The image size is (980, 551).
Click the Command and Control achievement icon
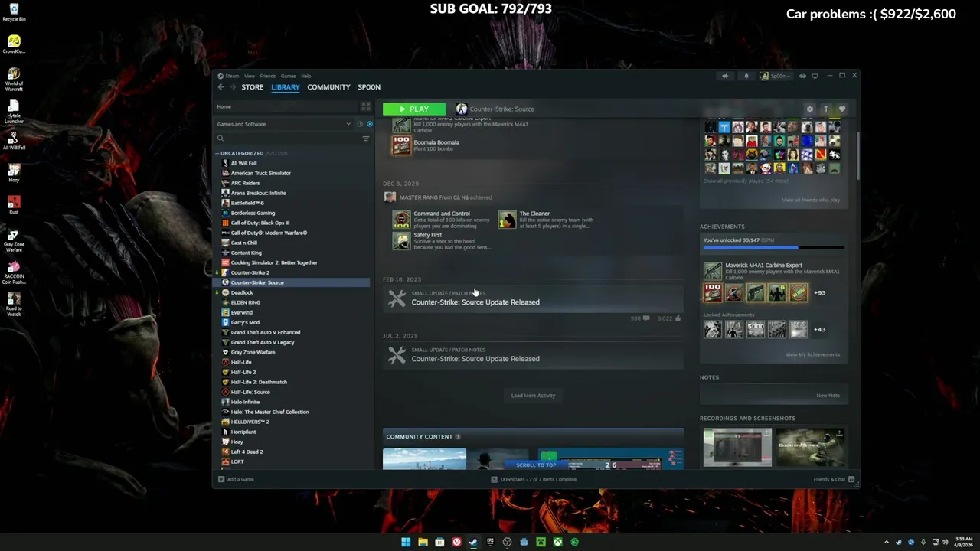(x=401, y=220)
